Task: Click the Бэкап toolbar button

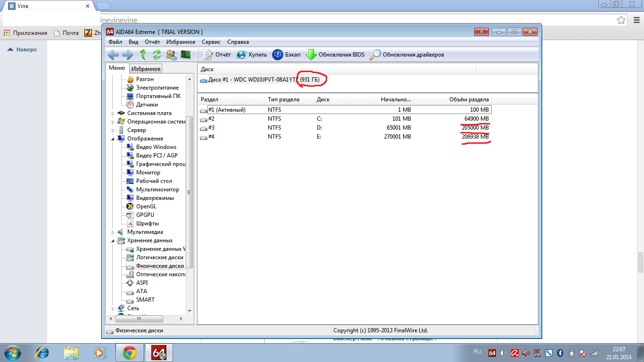Action: (286, 55)
